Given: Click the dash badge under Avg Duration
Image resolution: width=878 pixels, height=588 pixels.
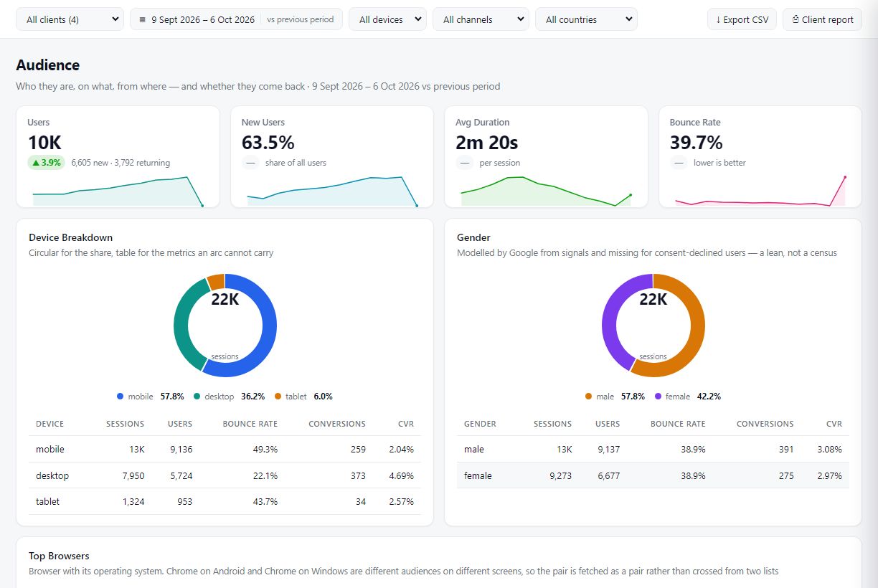Looking at the screenshot, I should point(465,163).
